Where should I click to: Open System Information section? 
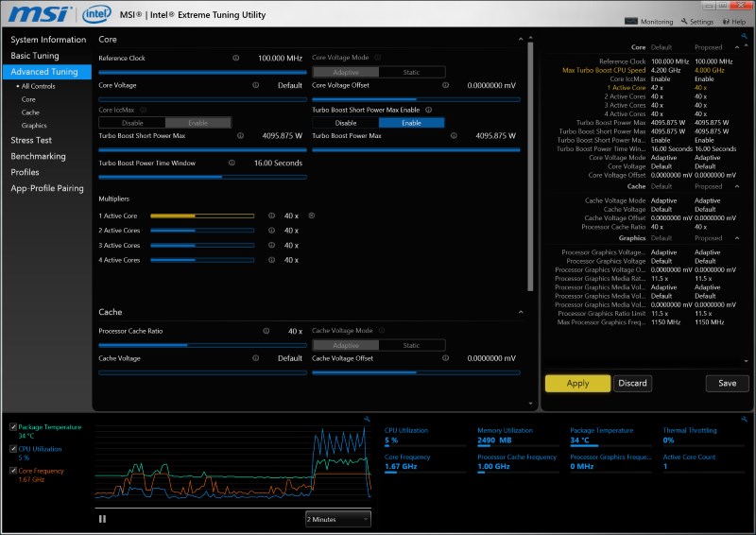pyautogui.click(x=48, y=40)
